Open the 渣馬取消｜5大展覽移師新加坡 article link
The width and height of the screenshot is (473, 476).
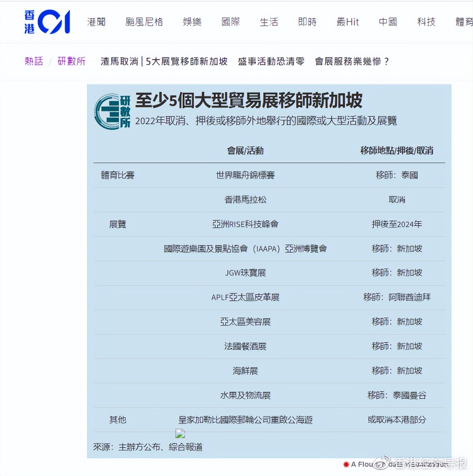click(x=164, y=61)
